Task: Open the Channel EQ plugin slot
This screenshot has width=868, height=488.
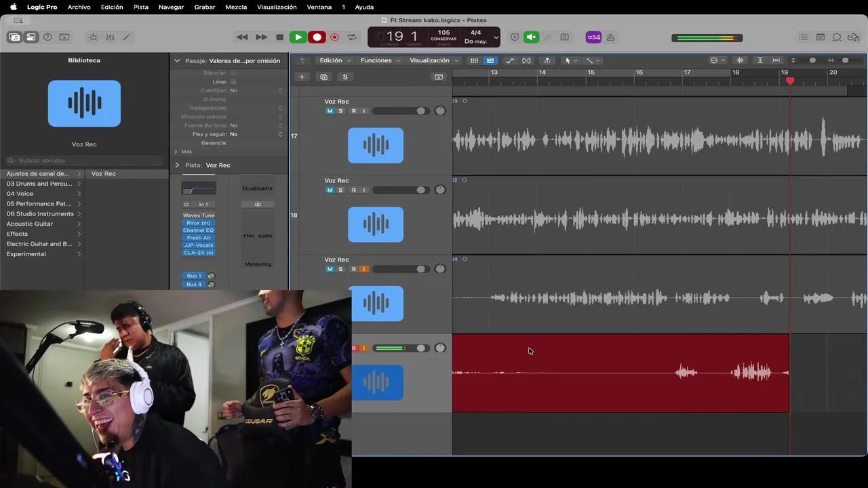Action: 199,230
